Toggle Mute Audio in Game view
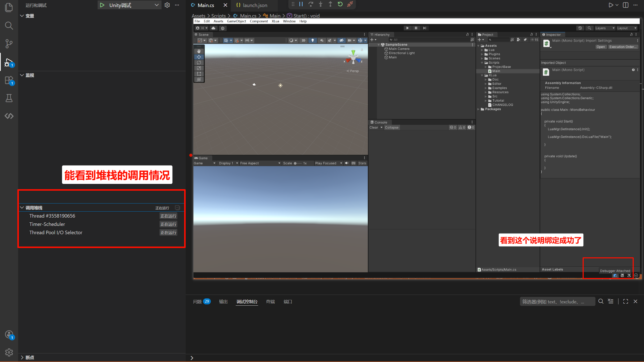This screenshot has width=644, height=362. tap(347, 163)
